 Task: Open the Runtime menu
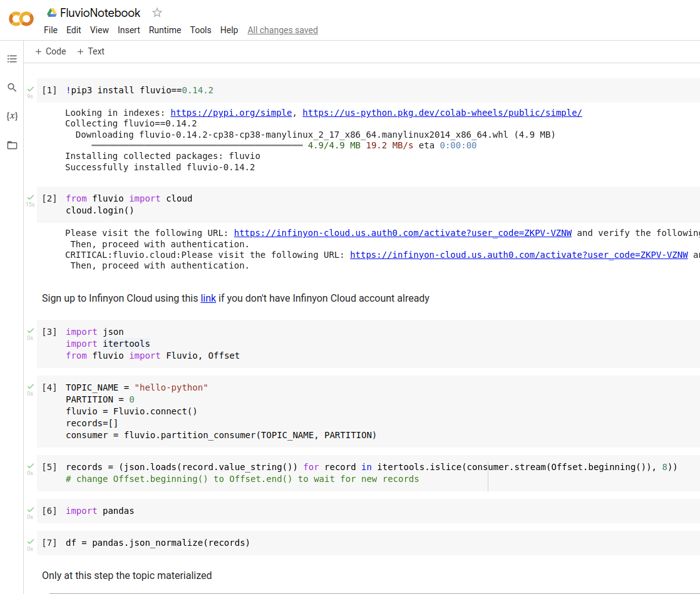(x=165, y=29)
